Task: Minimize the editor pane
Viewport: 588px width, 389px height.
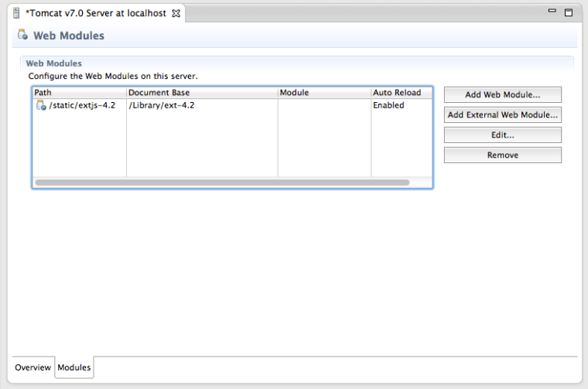Action: (552, 12)
